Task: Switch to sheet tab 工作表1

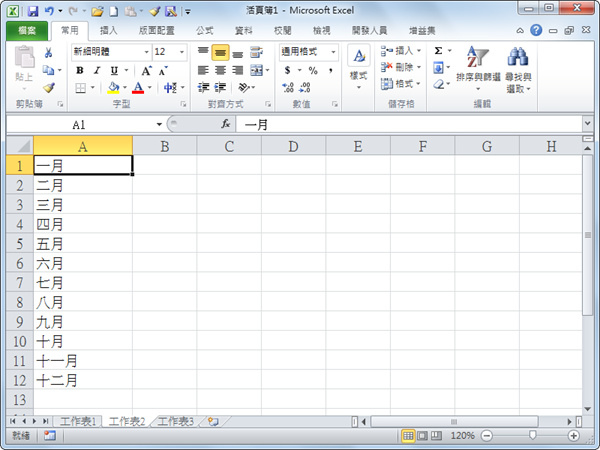Action: point(78,422)
